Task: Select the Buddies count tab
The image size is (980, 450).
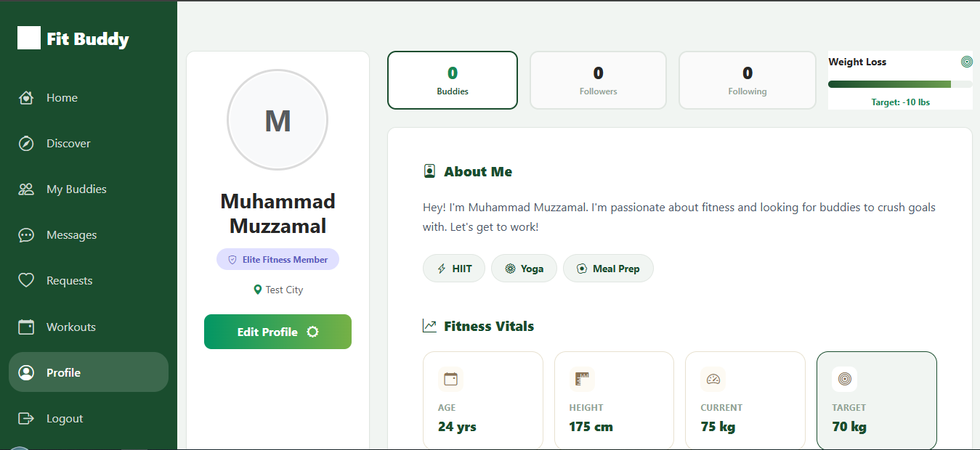Action: (x=453, y=80)
